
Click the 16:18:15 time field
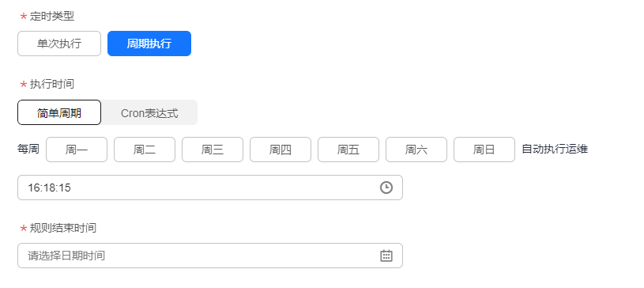pyautogui.click(x=210, y=188)
